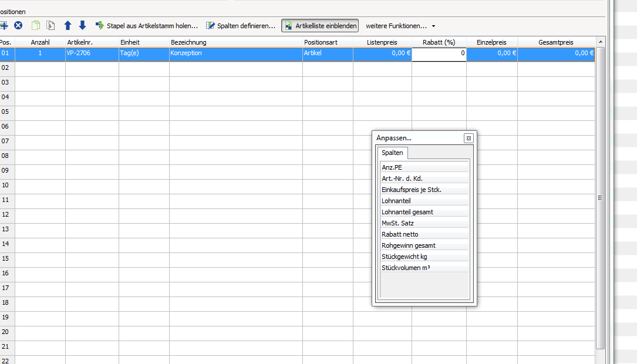Click the Listenpreis cell 0,00 €
The width and height of the screenshot is (637, 364).
pyautogui.click(x=382, y=53)
